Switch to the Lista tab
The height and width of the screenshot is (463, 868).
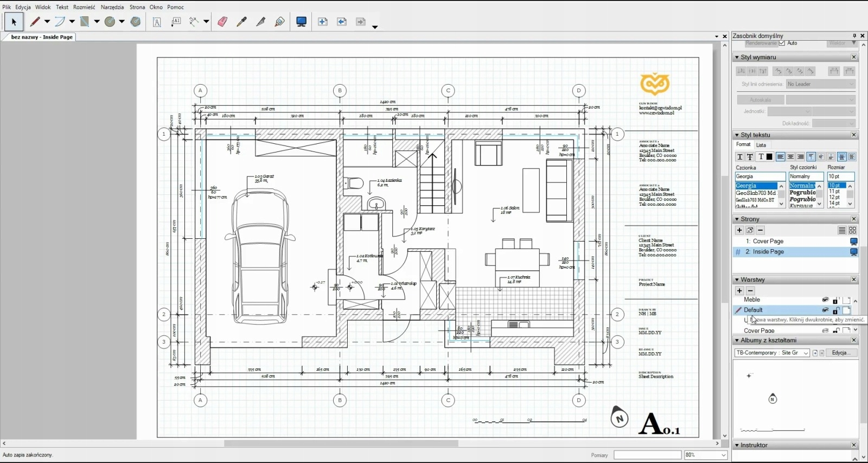tap(761, 145)
